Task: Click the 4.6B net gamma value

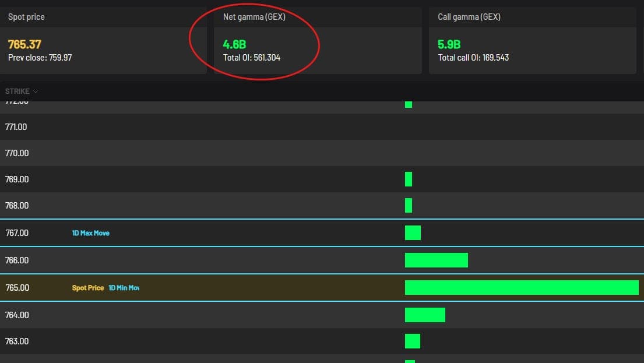Action: point(234,44)
